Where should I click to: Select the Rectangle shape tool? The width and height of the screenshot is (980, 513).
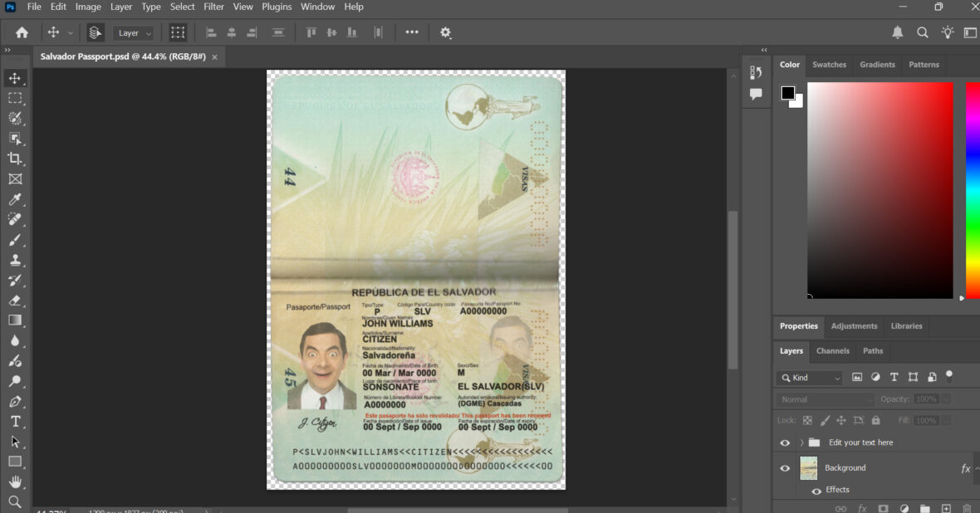point(15,462)
